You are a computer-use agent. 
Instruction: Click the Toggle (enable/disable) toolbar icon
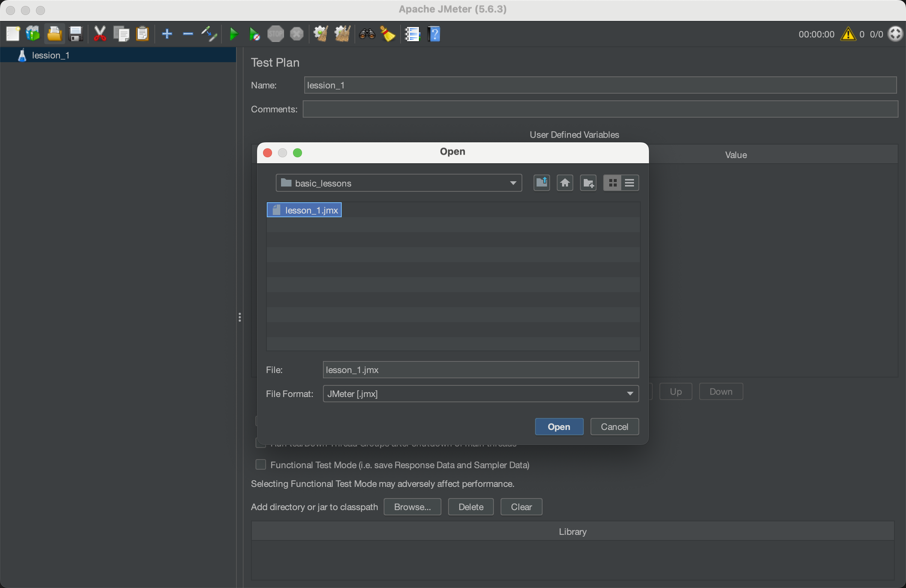(209, 34)
